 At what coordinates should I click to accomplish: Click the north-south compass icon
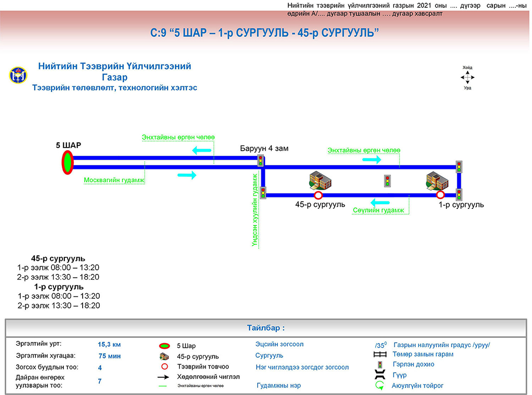point(468,78)
